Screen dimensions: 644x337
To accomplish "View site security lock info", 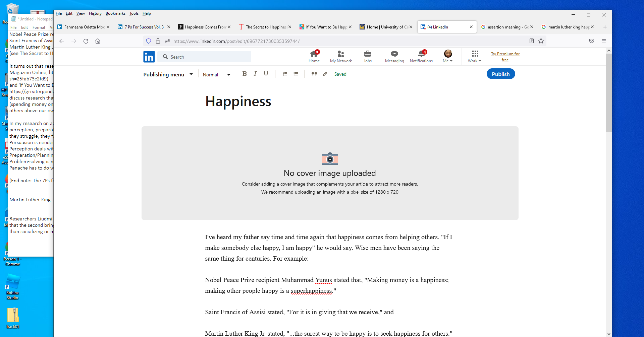I will coord(158,41).
